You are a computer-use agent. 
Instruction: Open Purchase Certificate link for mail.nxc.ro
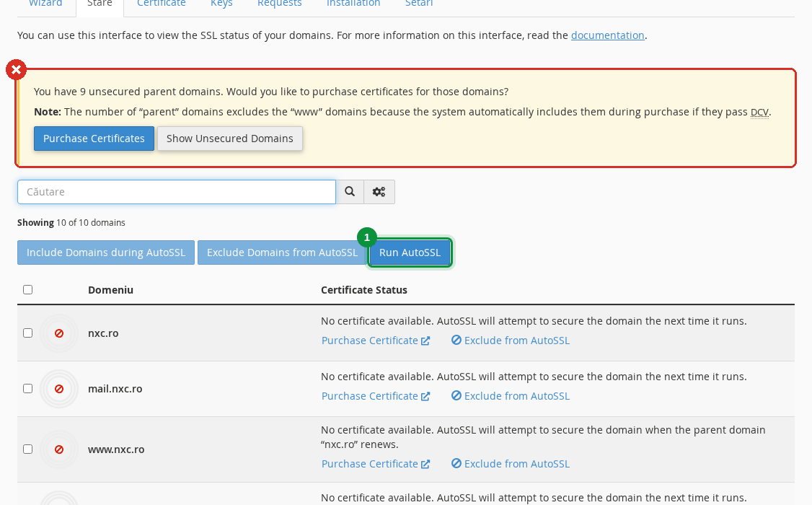pyautogui.click(x=376, y=396)
